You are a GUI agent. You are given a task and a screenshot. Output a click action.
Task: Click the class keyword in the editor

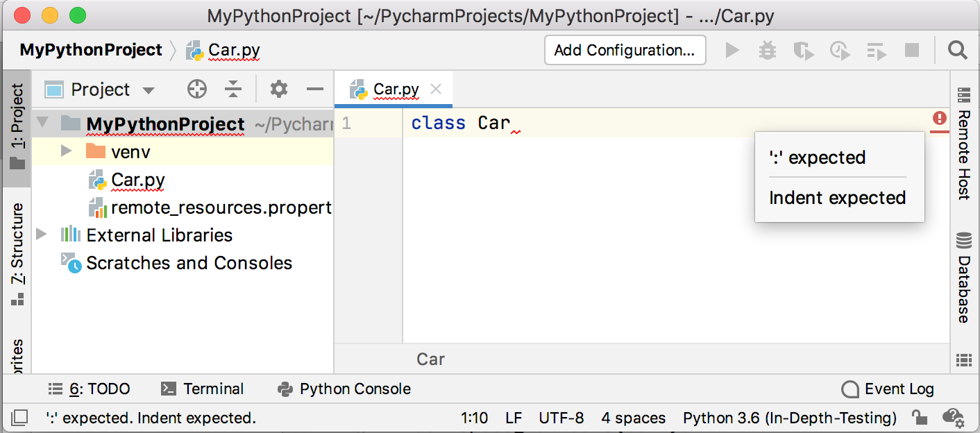438,124
